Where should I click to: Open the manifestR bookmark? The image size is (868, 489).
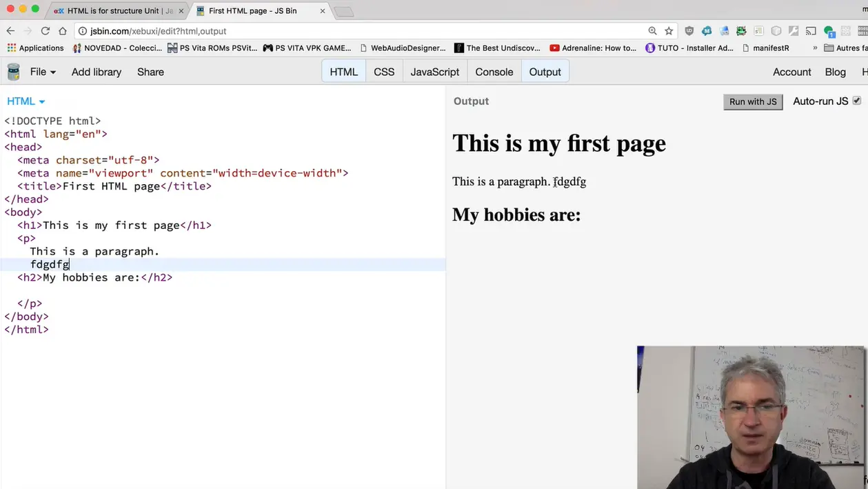[766, 48]
